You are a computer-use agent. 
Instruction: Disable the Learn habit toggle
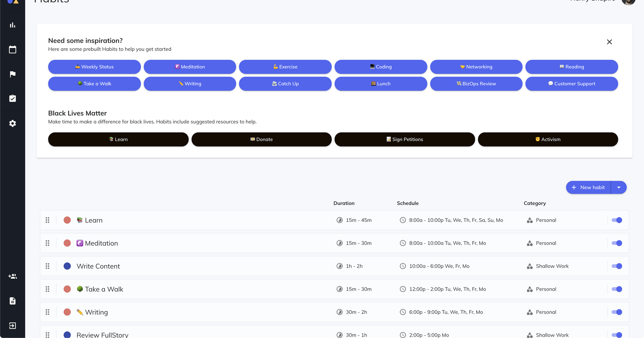pyautogui.click(x=617, y=220)
